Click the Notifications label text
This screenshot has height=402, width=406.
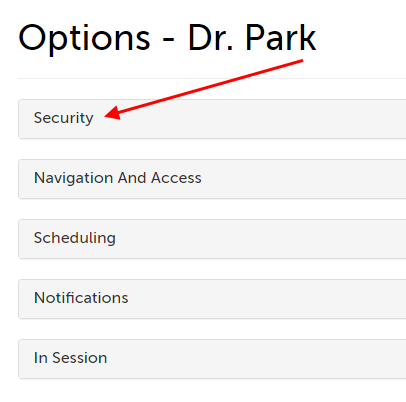(x=81, y=298)
